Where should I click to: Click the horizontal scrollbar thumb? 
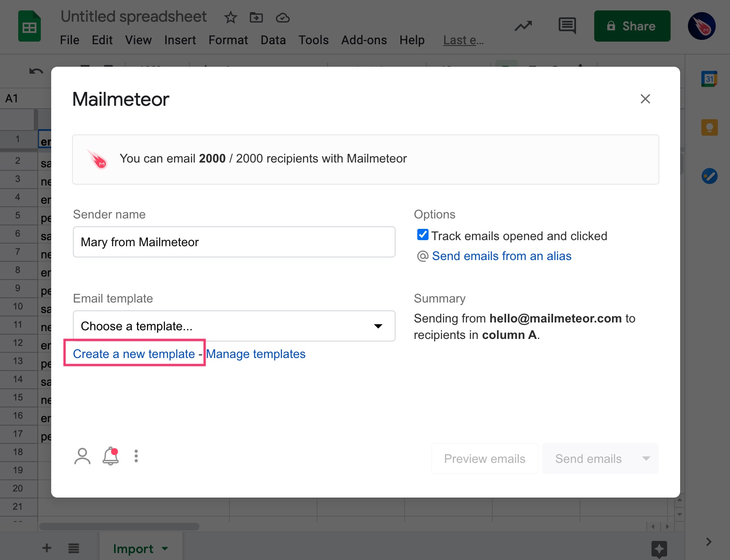(119, 526)
